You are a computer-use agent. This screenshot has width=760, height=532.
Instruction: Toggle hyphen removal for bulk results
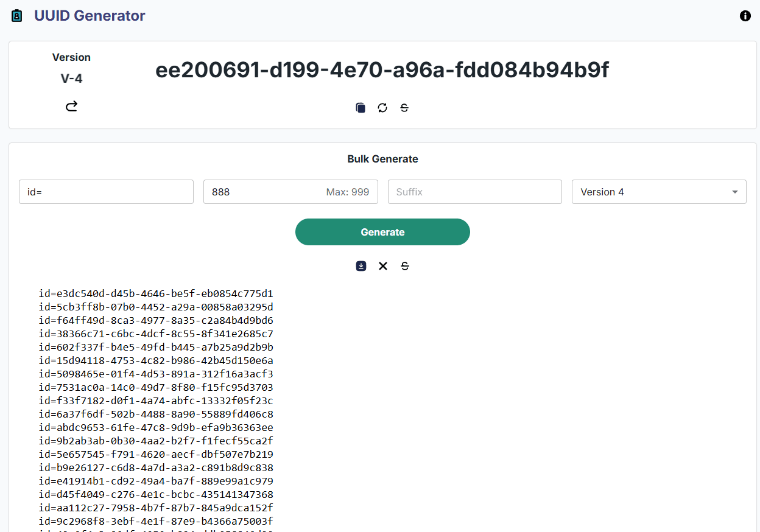tap(405, 266)
